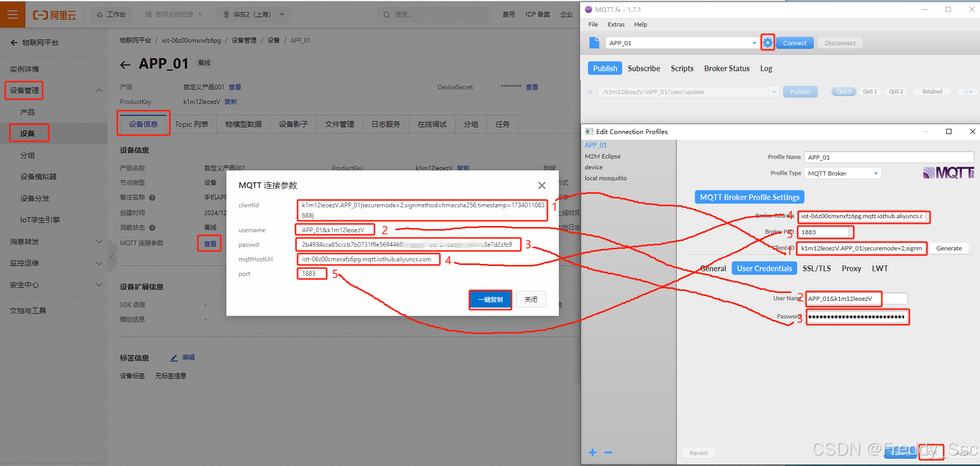Select local mosquitto profile in list
This screenshot has width=980, height=466.
coord(606,178)
